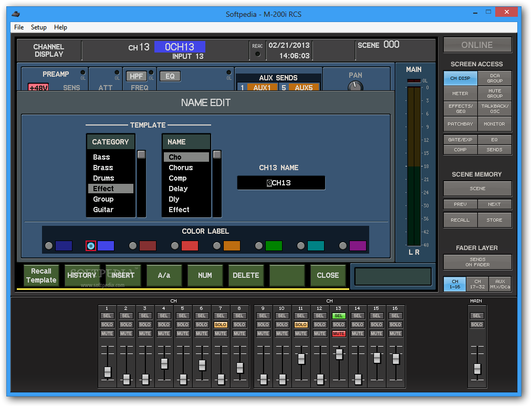Toggle the ONLINE button
The height and width of the screenshot is (407, 532).
point(477,45)
